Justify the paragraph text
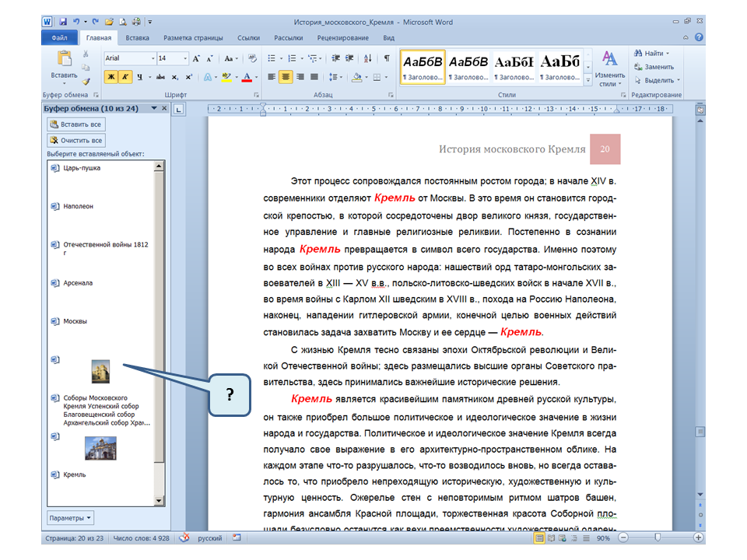The width and height of the screenshot is (747, 560). (x=315, y=77)
